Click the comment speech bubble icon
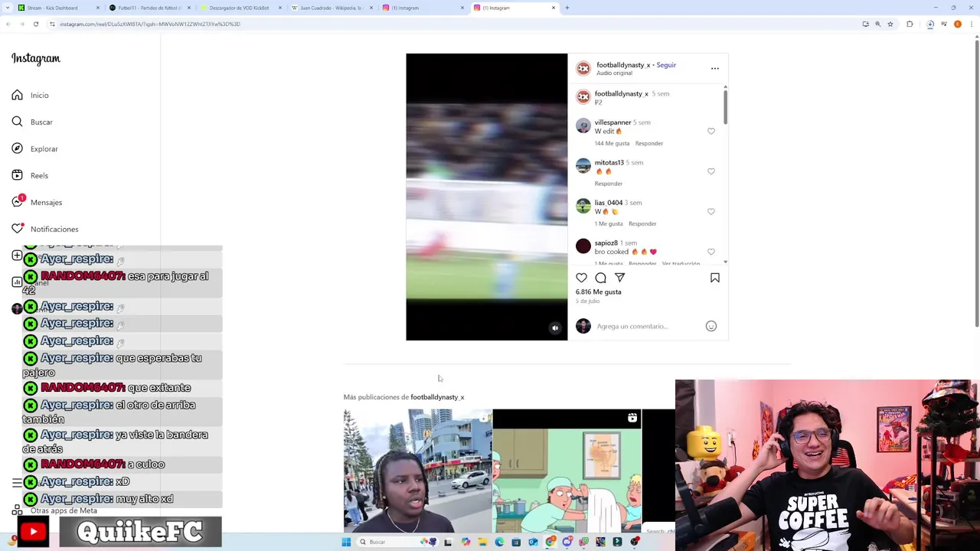Image resolution: width=980 pixels, height=551 pixels. point(600,278)
